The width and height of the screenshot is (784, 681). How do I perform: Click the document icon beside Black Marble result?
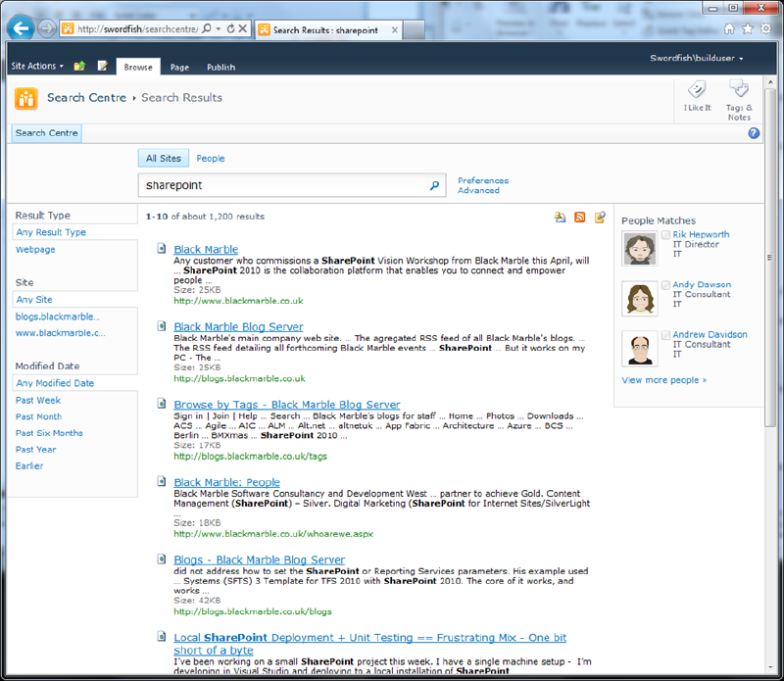point(162,248)
